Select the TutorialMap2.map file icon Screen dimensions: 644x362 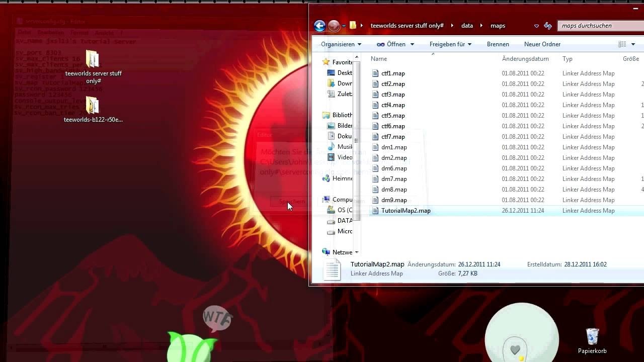pos(375,211)
